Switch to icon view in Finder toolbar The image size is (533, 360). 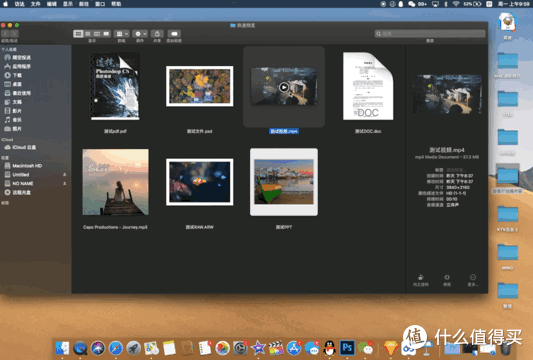(x=79, y=34)
